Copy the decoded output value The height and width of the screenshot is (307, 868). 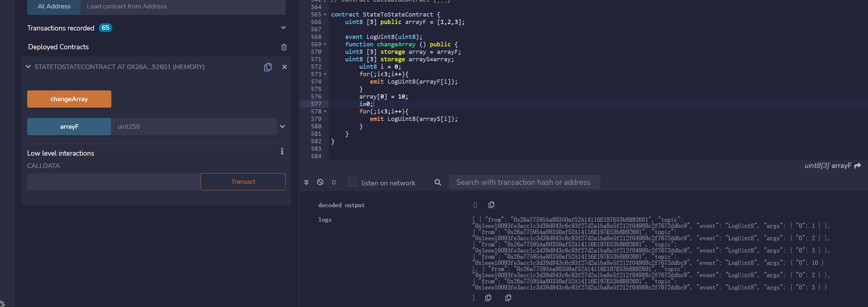(x=491, y=205)
